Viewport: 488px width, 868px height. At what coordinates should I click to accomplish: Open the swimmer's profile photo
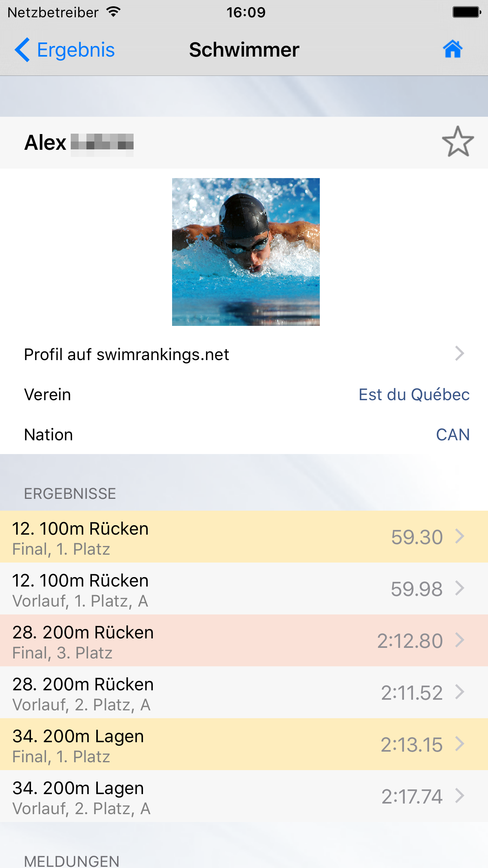[x=246, y=252]
